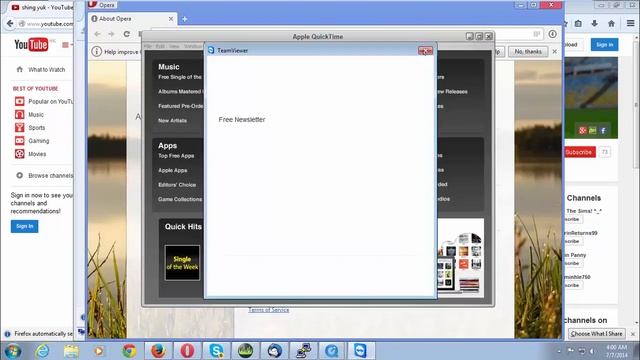Open Firefox's hamburger menu
Image resolution: width=640 pixels, height=360 pixels.
pyautogui.click(x=631, y=24)
